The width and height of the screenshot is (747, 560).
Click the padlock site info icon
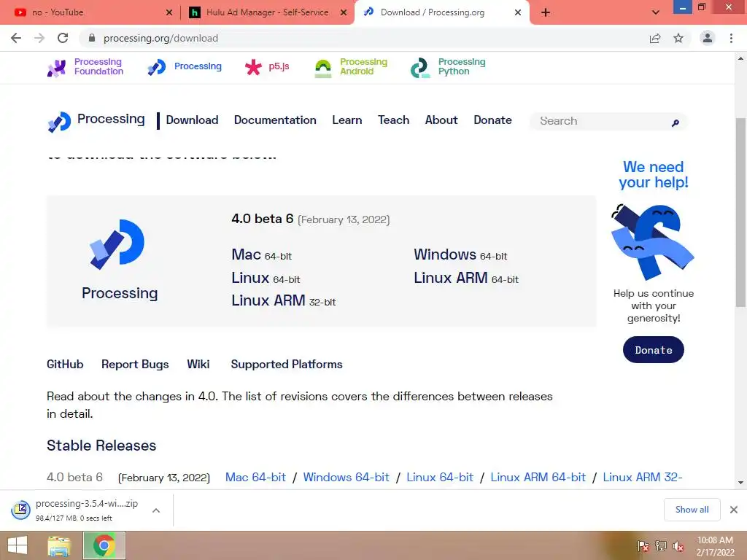click(x=92, y=38)
